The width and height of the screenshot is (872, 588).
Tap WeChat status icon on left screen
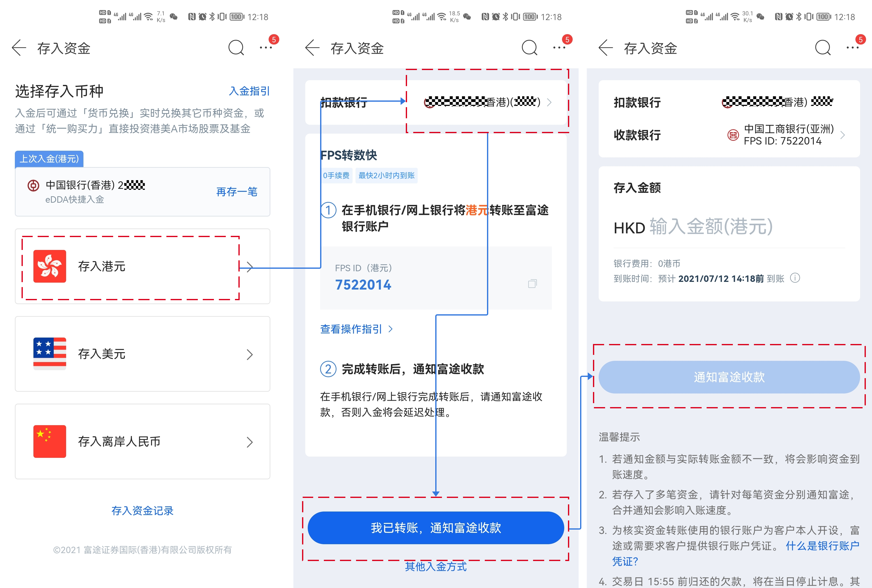174,17
